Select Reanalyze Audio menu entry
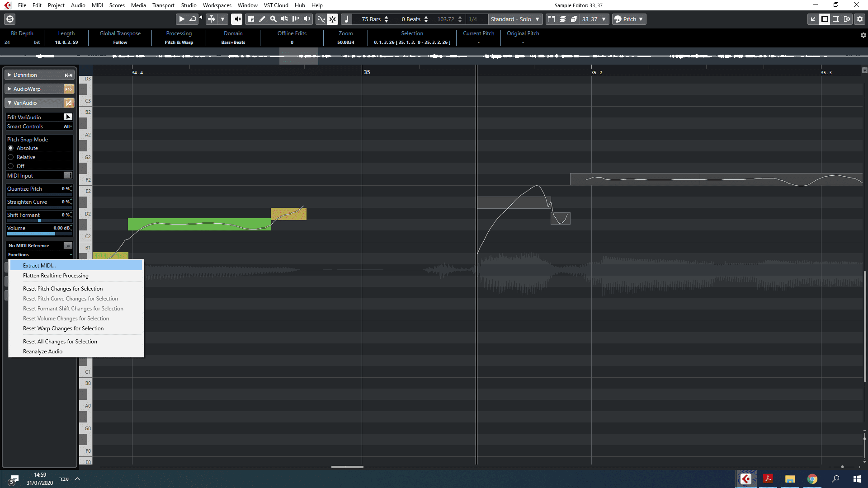The height and width of the screenshot is (488, 868). coord(43,352)
